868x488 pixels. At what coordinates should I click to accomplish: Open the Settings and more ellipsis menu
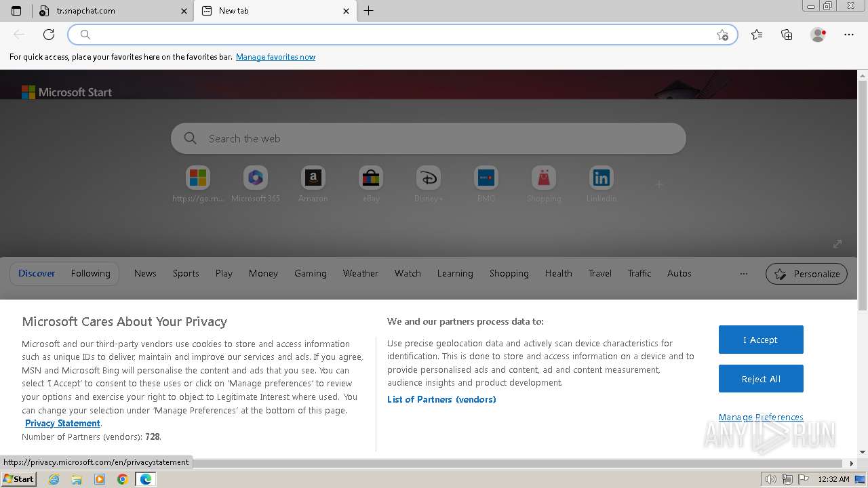(x=849, y=35)
